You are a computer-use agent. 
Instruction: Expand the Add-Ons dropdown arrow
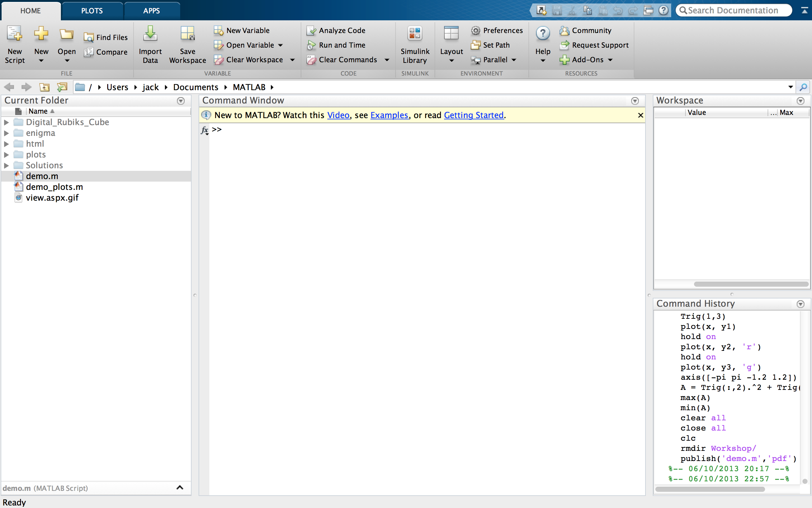pyautogui.click(x=610, y=60)
